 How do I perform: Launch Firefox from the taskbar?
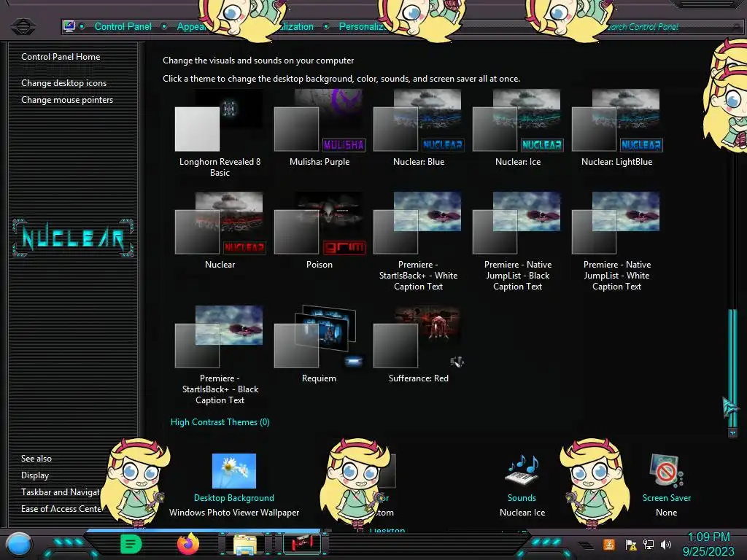[x=188, y=544]
